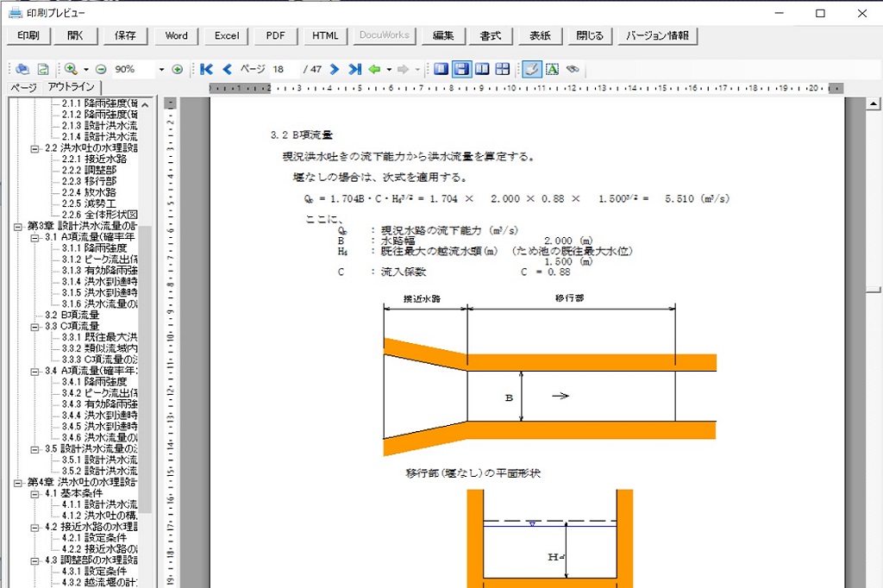This screenshot has width=883, height=588.
Task: Click the print (印刷) button
Action: click(x=28, y=35)
